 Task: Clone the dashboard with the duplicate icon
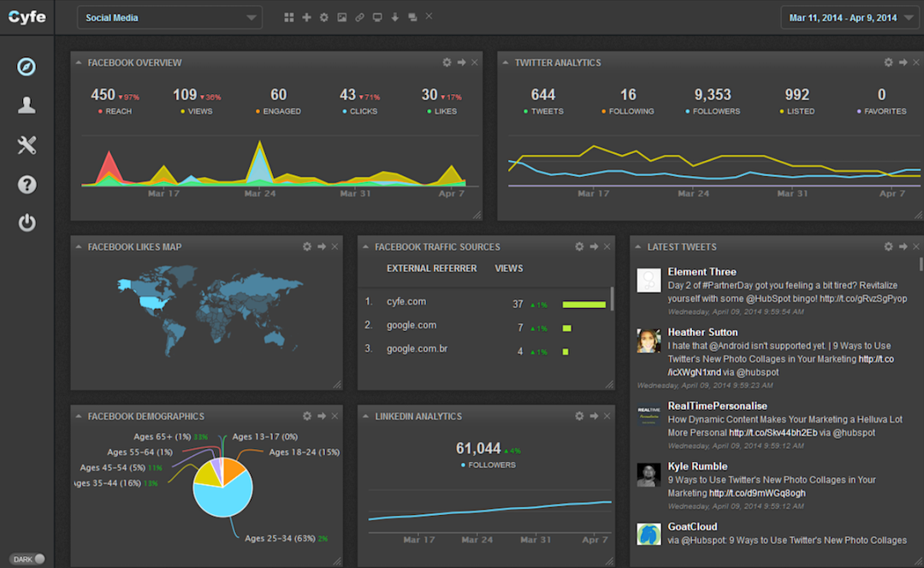click(412, 16)
